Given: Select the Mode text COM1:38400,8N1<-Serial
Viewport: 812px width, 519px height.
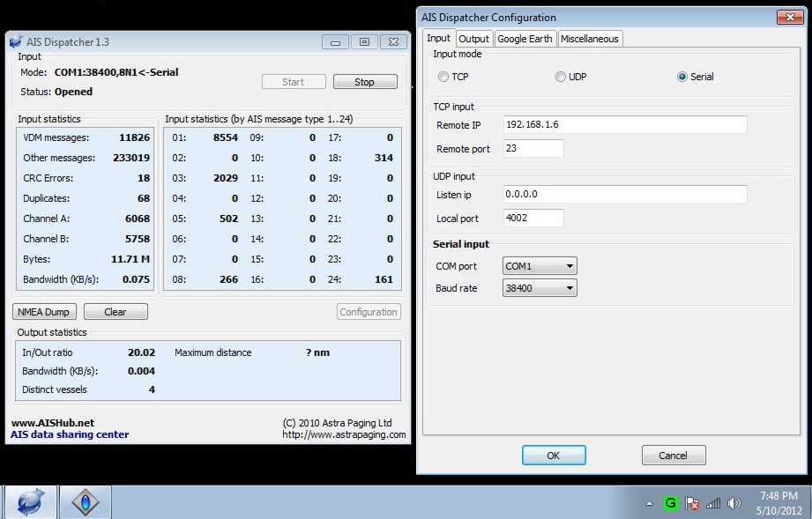Looking at the screenshot, I should [x=116, y=72].
